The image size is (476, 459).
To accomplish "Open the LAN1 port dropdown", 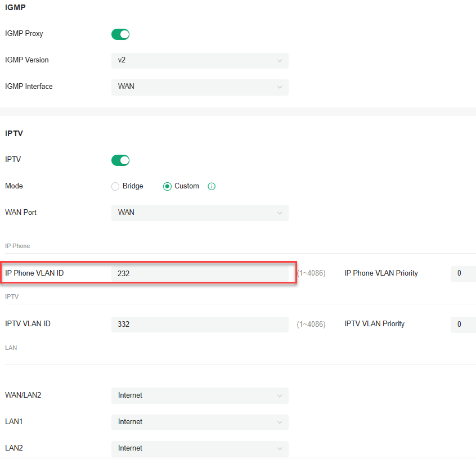I will click(x=200, y=422).
